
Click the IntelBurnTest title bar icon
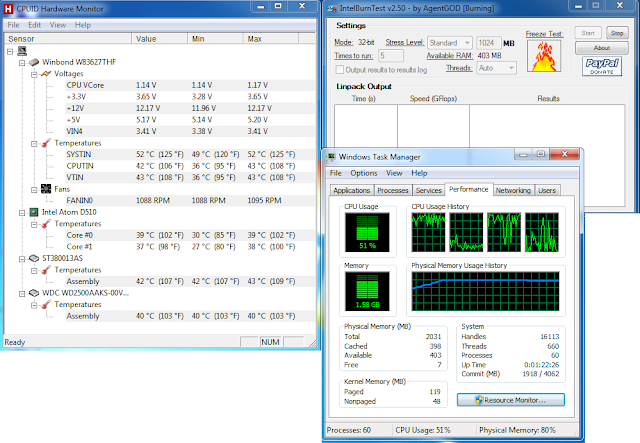click(x=332, y=8)
